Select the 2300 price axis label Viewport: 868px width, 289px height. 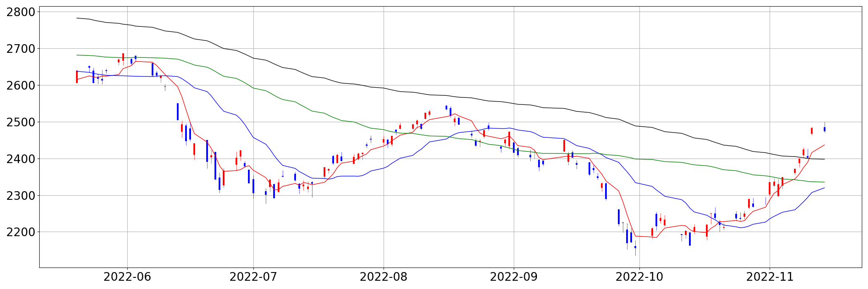[x=21, y=196]
